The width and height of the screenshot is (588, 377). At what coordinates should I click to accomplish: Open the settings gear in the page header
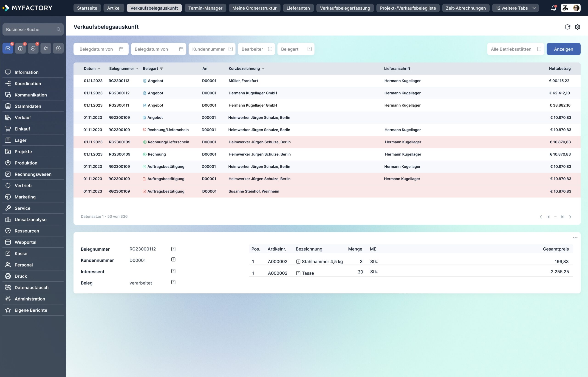(x=577, y=27)
